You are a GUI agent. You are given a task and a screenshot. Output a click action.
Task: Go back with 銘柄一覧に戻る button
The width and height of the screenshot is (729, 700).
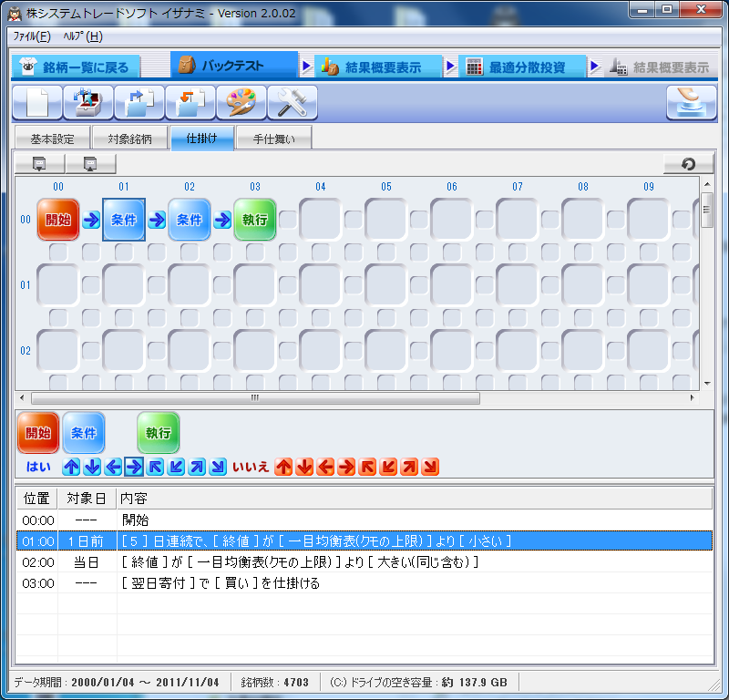click(76, 67)
